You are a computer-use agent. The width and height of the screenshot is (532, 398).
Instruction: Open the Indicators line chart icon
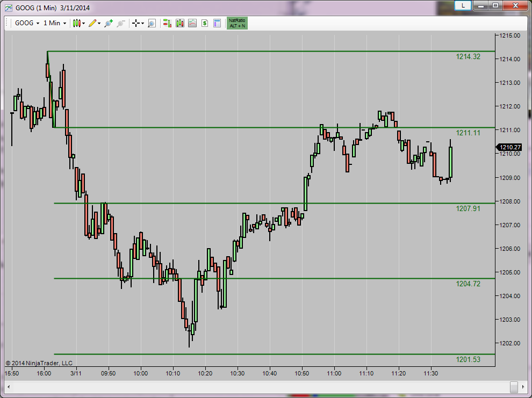(x=192, y=23)
